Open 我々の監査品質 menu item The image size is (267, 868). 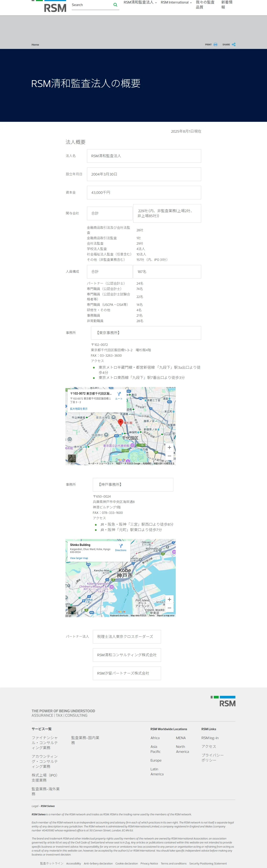[205, 4]
